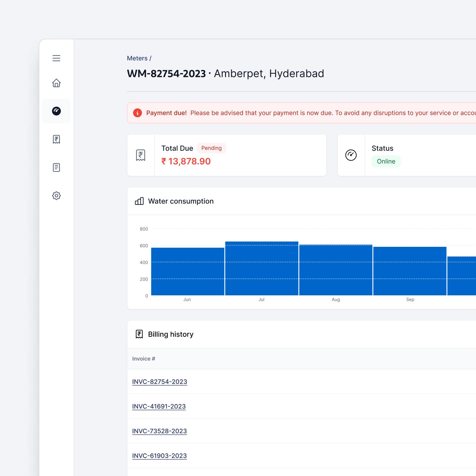This screenshot has height=476, width=476.
Task: Open invoice INVC-41691-2023
Action: [159, 406]
